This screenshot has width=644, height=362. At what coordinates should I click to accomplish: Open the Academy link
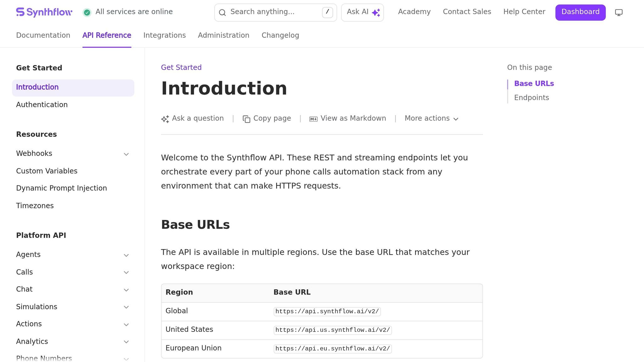point(414,12)
